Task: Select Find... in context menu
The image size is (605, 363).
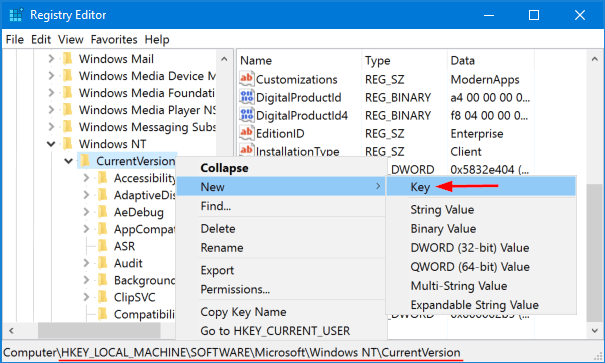Action: pyautogui.click(x=281, y=206)
